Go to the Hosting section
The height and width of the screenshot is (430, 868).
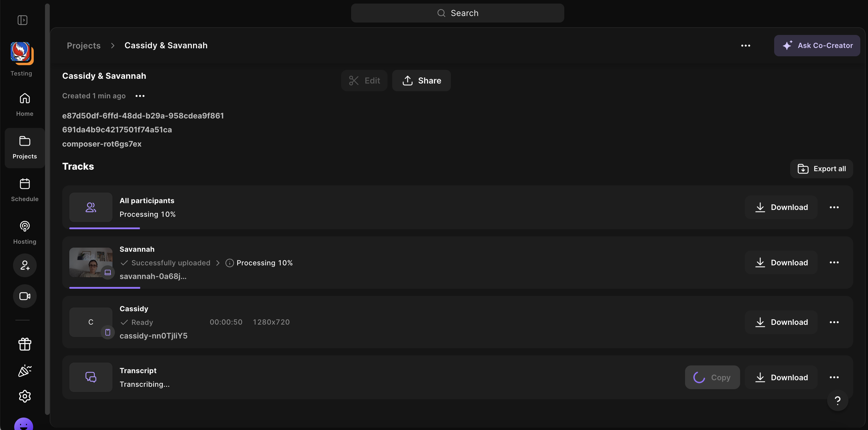click(x=25, y=232)
